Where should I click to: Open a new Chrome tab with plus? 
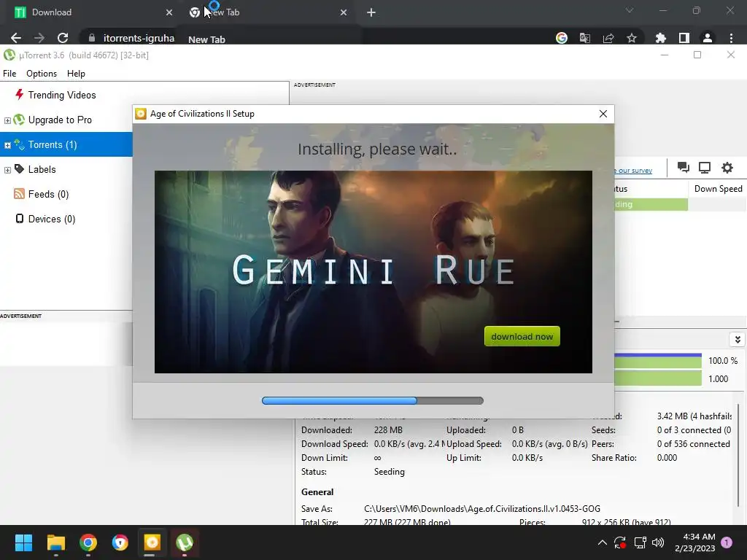point(371,12)
